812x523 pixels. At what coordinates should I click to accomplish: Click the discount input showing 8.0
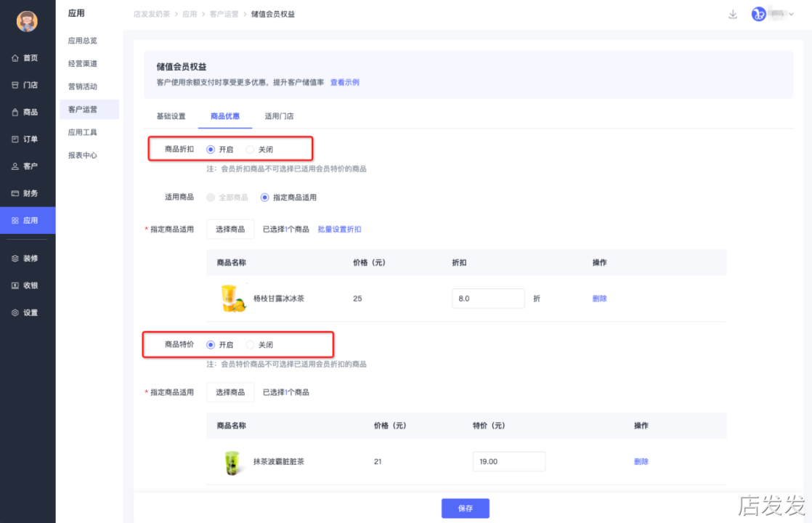488,299
